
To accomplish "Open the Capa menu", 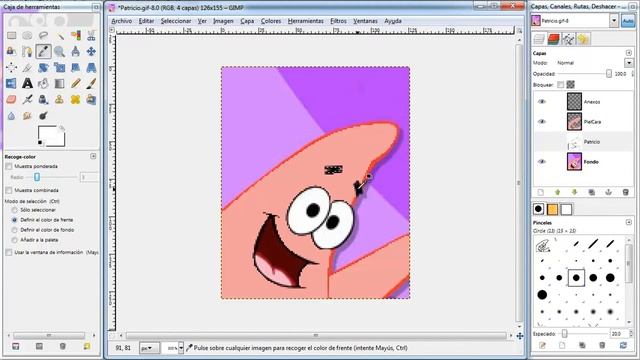I will [247, 21].
